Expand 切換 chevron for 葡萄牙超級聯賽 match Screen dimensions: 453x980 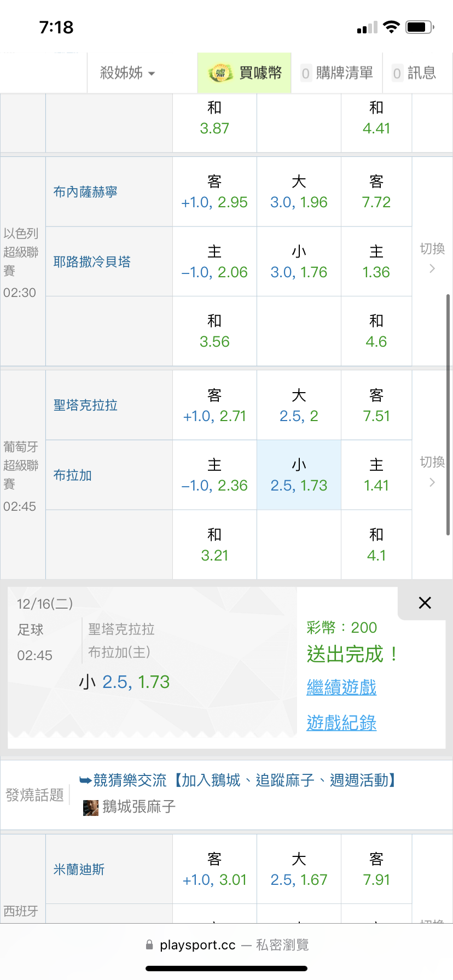click(432, 482)
